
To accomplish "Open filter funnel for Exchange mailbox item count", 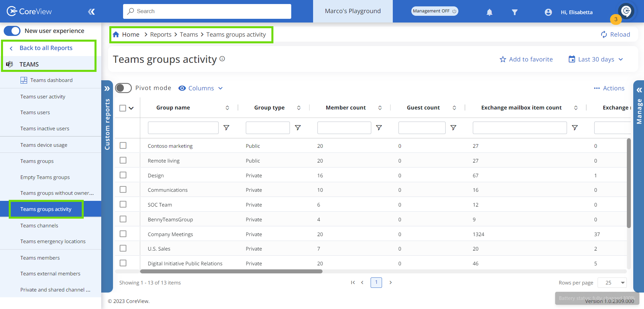I will pos(575,128).
